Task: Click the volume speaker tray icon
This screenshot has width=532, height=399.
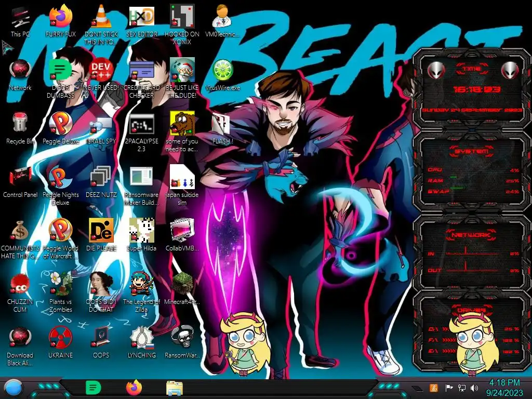Action: click(x=474, y=388)
